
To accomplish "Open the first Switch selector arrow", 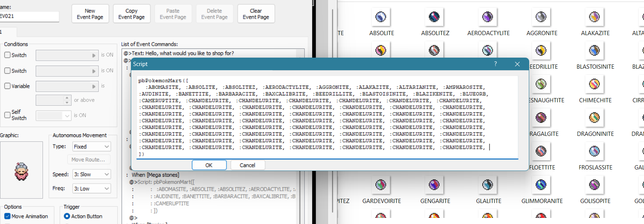I will pos(94,55).
